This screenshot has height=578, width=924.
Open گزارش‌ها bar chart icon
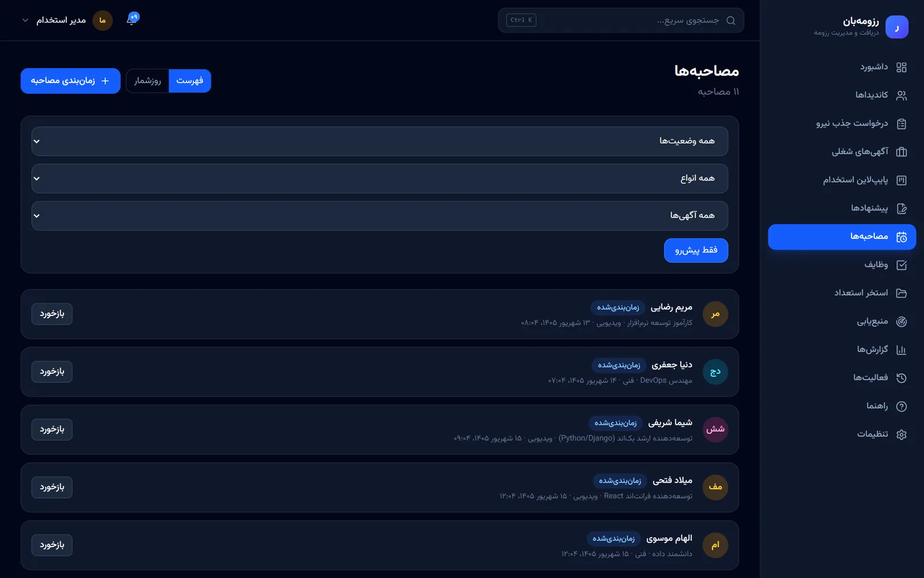click(901, 350)
